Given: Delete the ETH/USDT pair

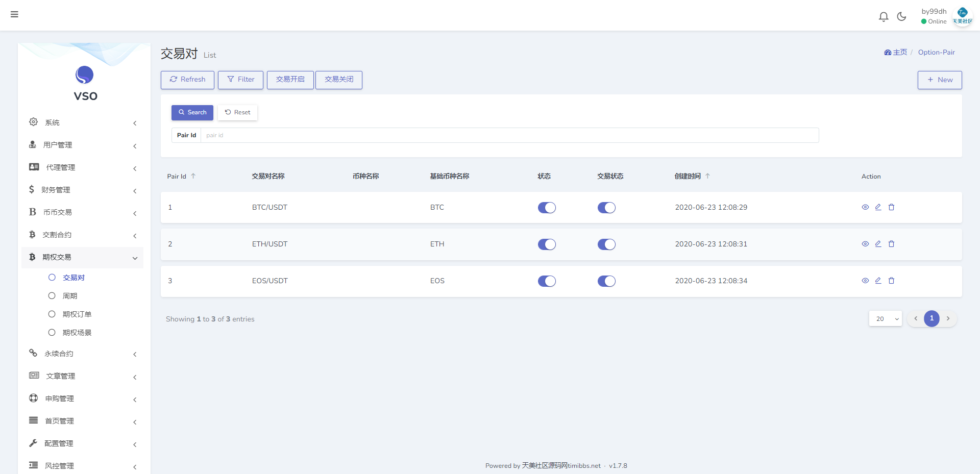Looking at the screenshot, I should pyautogui.click(x=891, y=244).
